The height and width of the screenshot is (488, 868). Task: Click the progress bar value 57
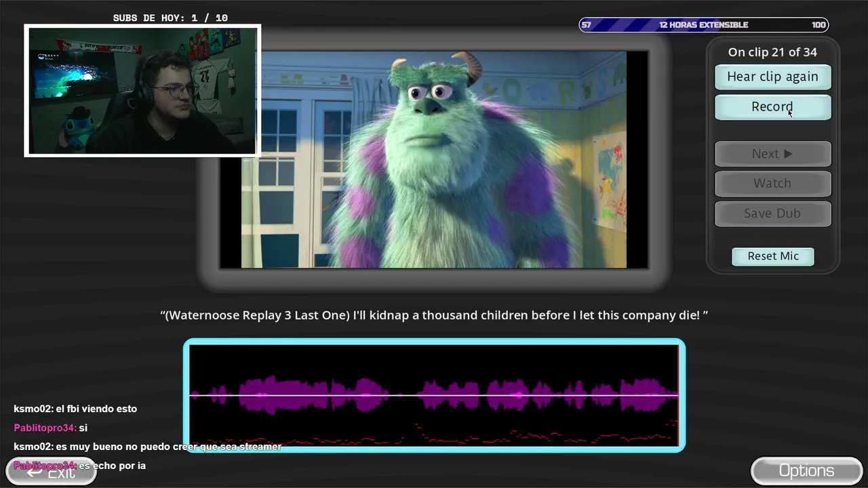(587, 25)
